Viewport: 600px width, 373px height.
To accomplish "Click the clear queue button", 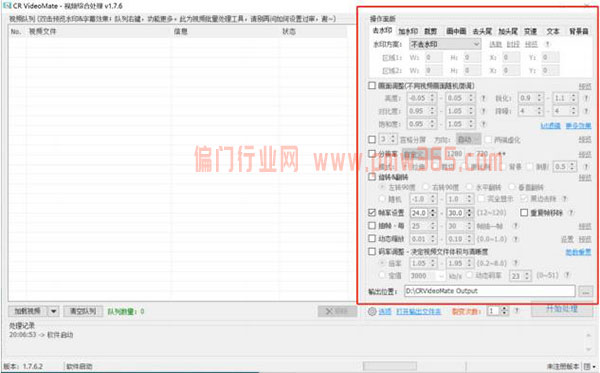I will pos(83,311).
